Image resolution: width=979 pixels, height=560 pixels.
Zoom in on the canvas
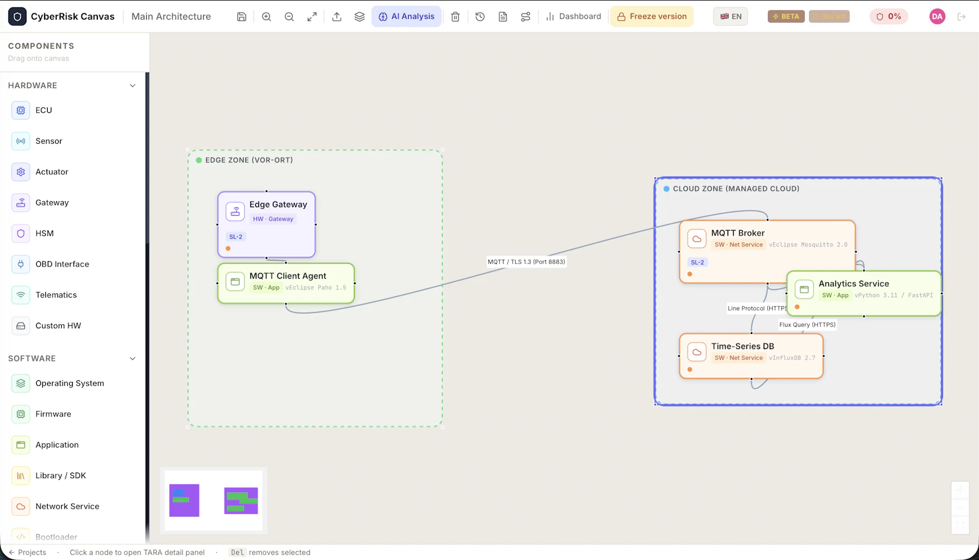266,17
